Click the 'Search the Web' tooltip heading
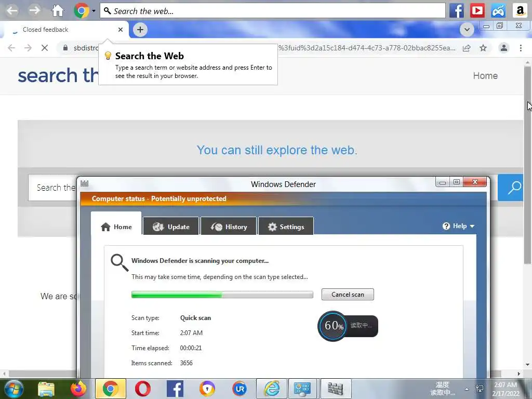532x399 pixels. [150, 56]
